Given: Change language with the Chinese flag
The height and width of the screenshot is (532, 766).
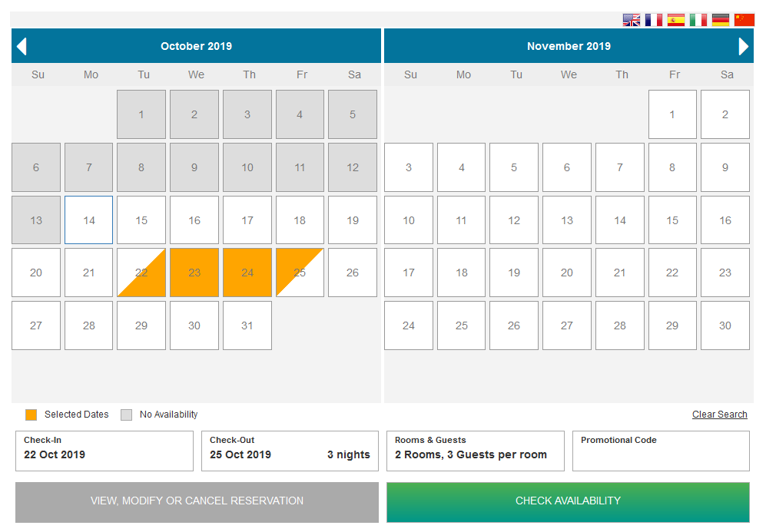Looking at the screenshot, I should pyautogui.click(x=744, y=20).
